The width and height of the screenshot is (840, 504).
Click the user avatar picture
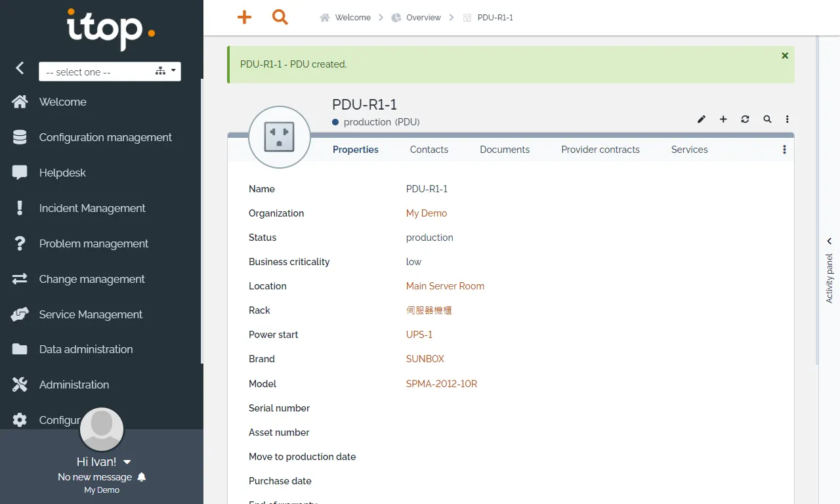point(102,430)
